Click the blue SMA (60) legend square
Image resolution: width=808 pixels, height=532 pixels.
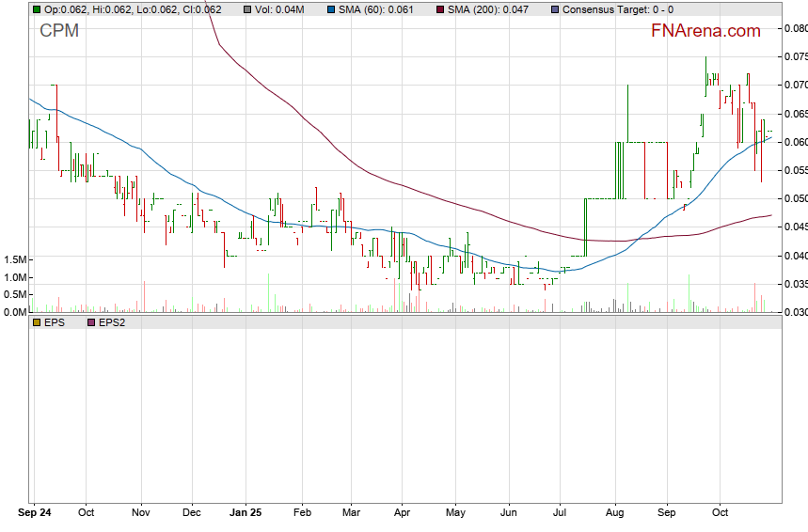[x=331, y=9]
